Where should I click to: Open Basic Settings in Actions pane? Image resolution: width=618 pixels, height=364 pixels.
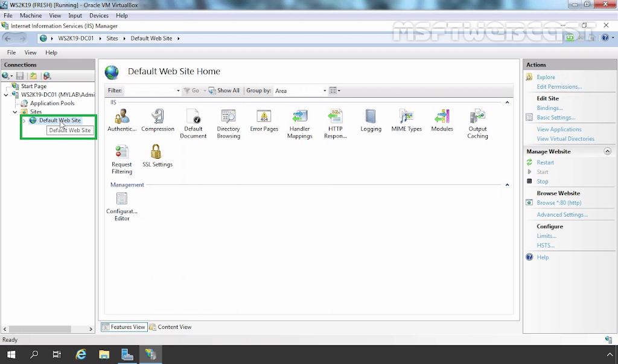pos(556,118)
